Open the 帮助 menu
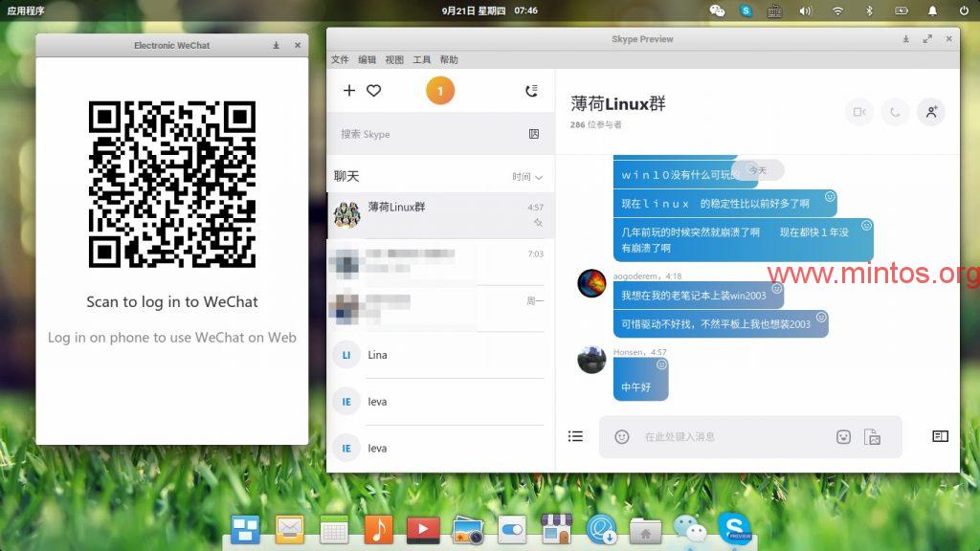This screenshot has width=980, height=551. click(x=449, y=59)
